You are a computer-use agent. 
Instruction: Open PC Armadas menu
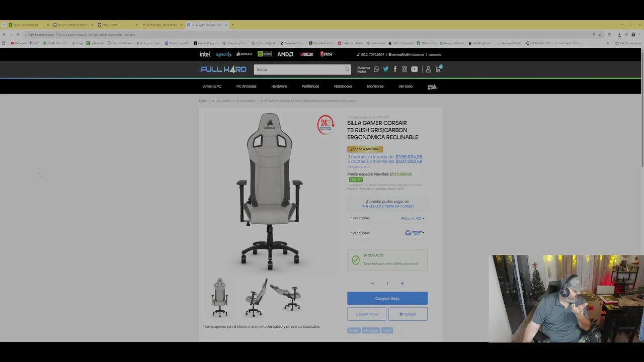[246, 86]
